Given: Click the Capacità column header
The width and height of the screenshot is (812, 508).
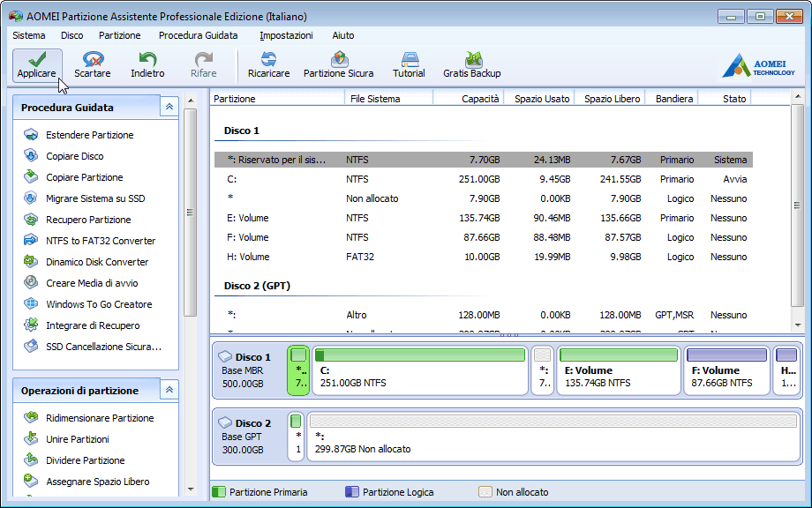Looking at the screenshot, I should [480, 99].
